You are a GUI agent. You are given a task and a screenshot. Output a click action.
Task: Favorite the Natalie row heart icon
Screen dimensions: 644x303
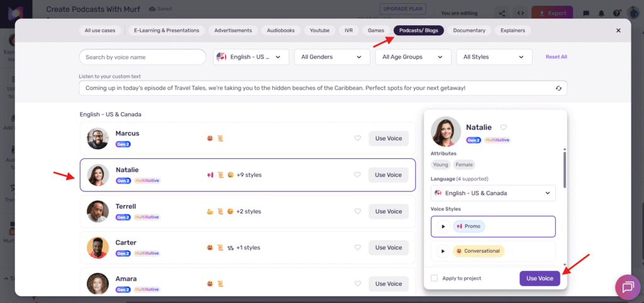[357, 174]
